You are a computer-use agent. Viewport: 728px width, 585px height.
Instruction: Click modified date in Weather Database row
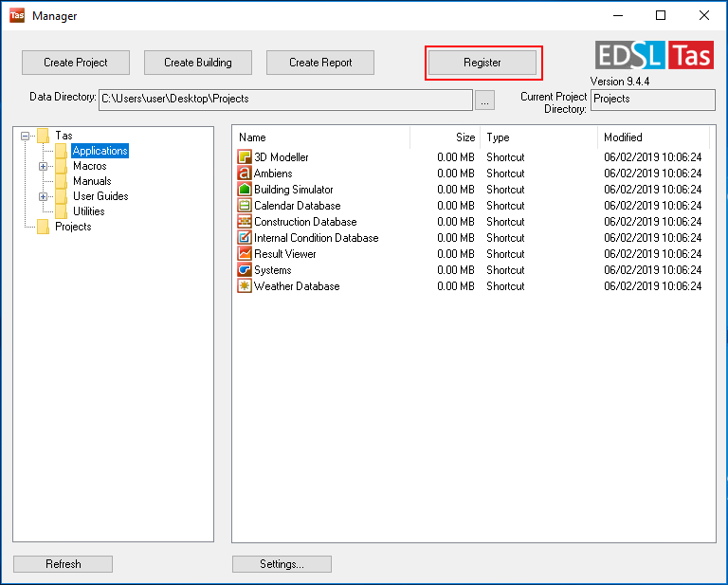(x=652, y=286)
